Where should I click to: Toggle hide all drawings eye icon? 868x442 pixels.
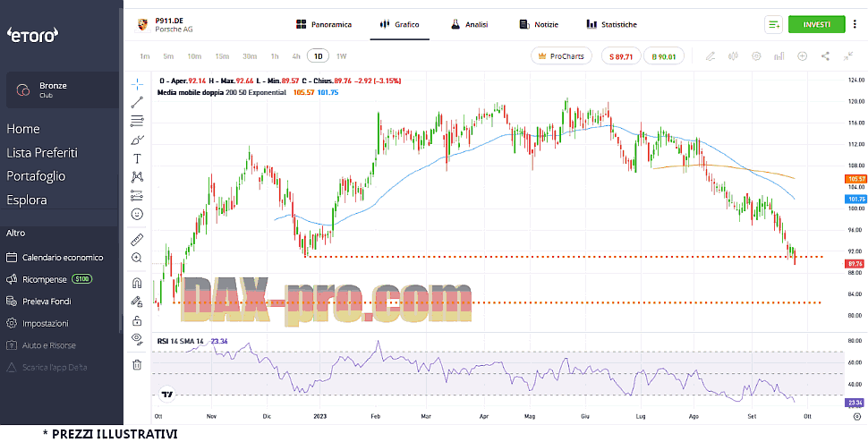[x=137, y=338]
